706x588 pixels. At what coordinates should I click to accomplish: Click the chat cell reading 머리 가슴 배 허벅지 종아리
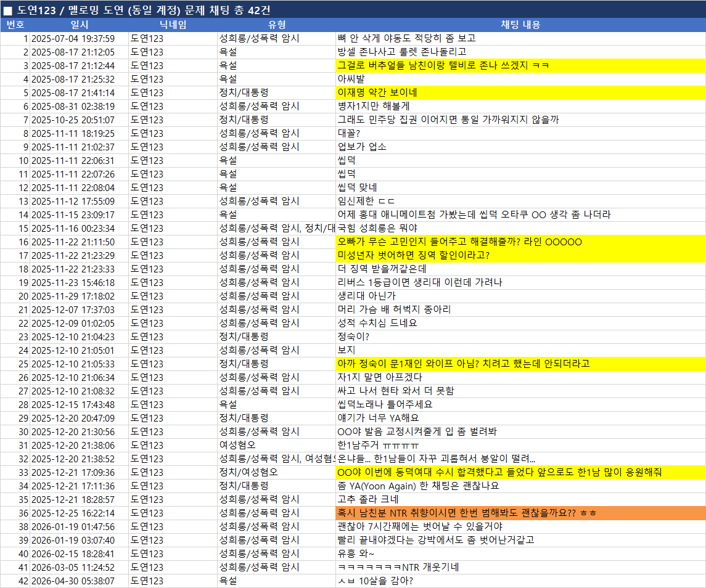pos(520,310)
